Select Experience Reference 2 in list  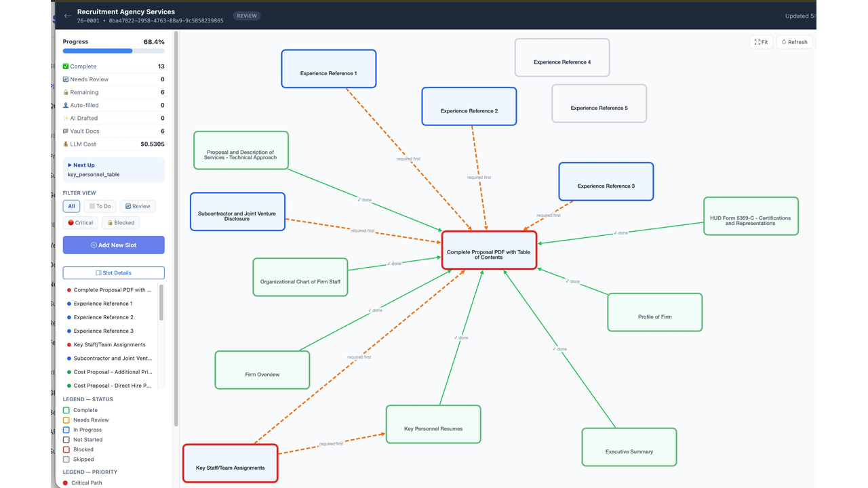point(111,317)
